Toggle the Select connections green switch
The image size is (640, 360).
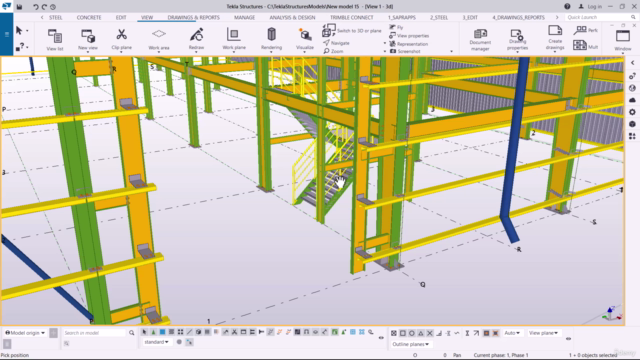(153, 332)
